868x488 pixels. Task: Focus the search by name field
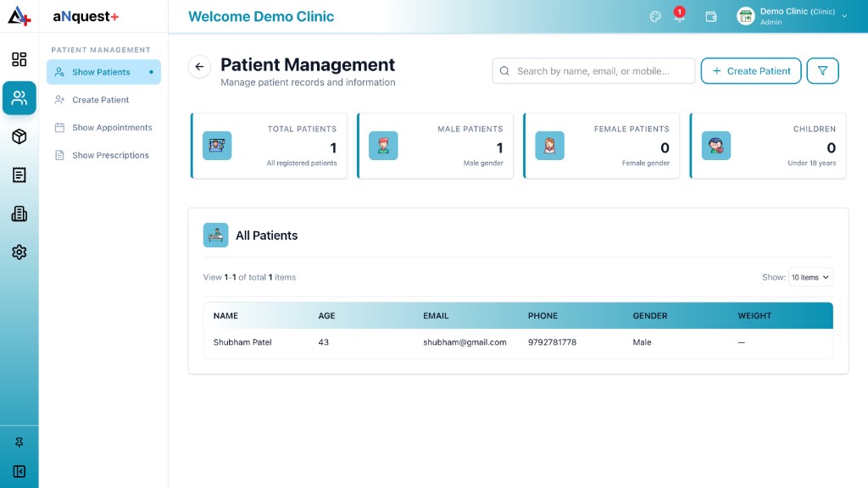point(593,71)
